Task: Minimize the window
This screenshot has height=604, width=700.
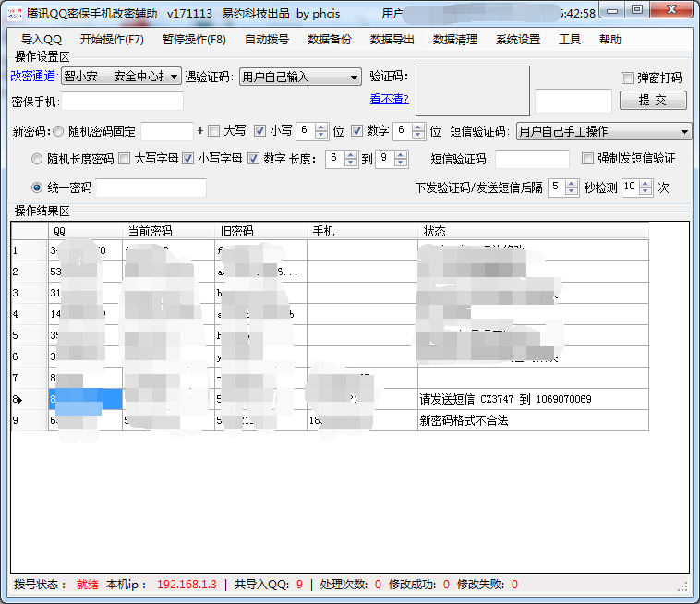Action: (x=612, y=11)
